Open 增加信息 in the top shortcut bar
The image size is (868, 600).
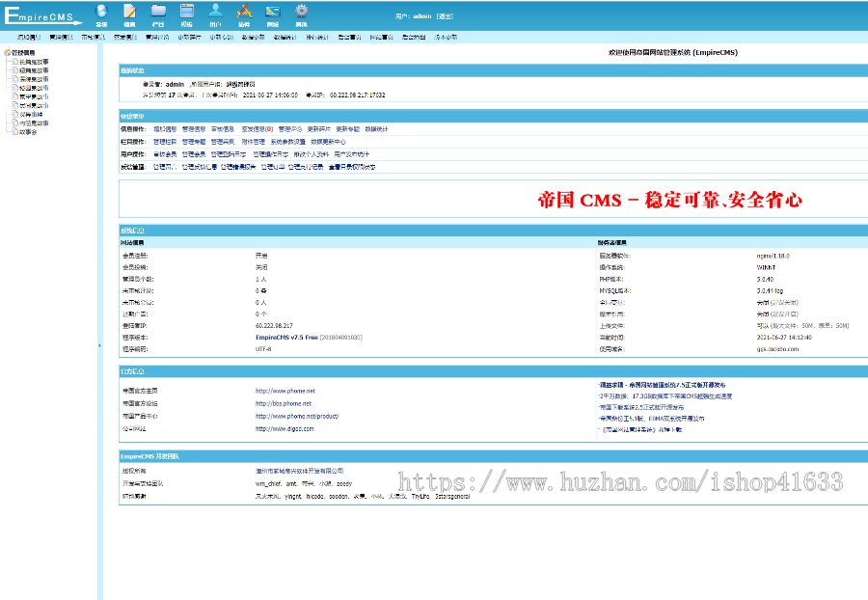(29, 37)
